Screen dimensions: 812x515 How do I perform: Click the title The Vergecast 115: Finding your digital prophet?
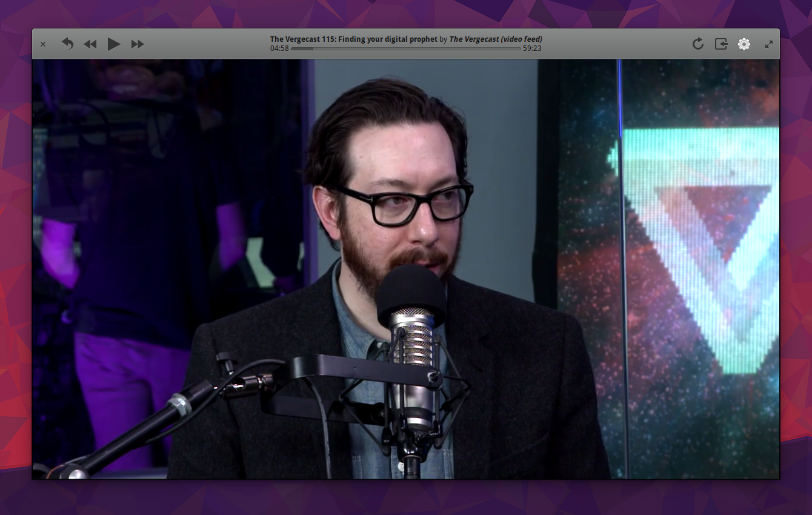[x=354, y=39]
